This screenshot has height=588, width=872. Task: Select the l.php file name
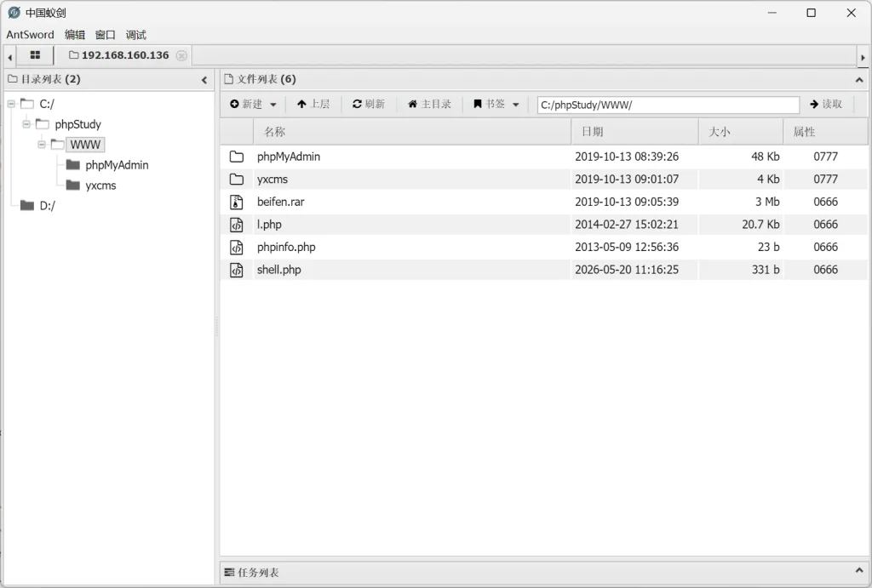269,225
